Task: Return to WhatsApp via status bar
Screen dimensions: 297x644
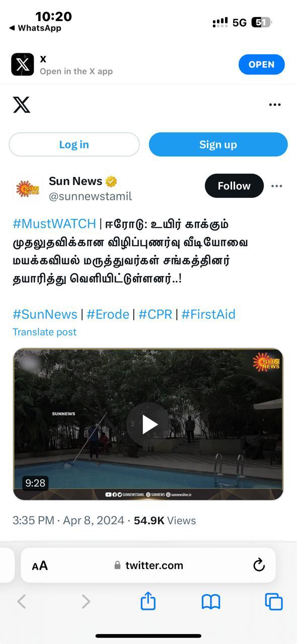Action: tap(35, 28)
